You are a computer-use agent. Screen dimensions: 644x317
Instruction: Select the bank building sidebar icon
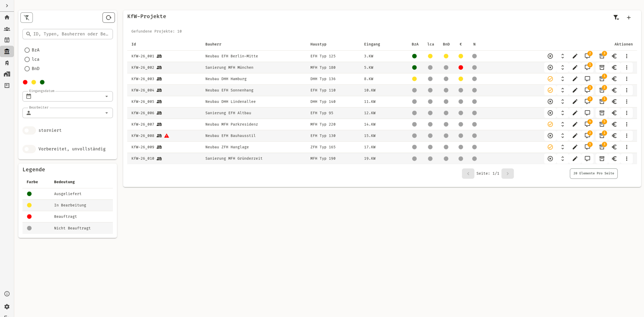[7, 51]
